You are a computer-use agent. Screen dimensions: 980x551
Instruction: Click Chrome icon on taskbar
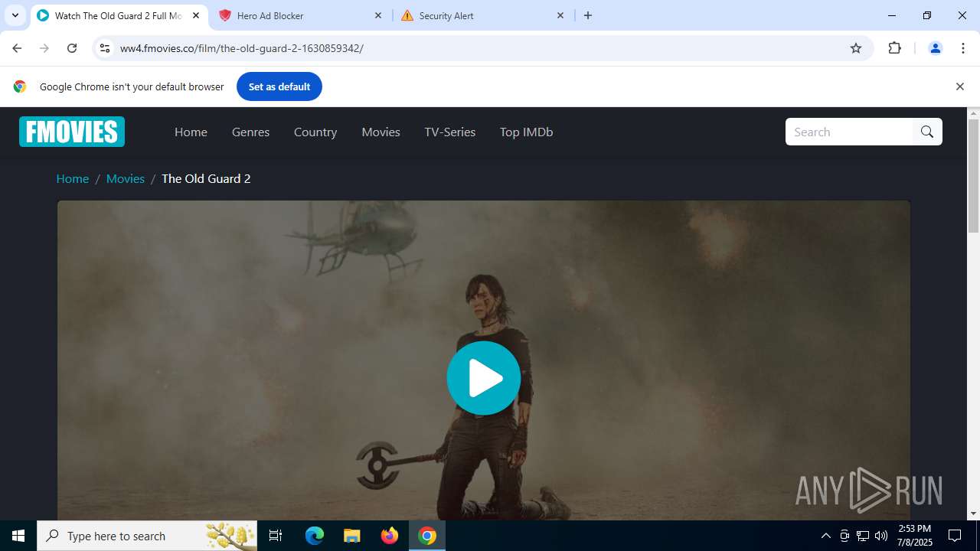[427, 536]
